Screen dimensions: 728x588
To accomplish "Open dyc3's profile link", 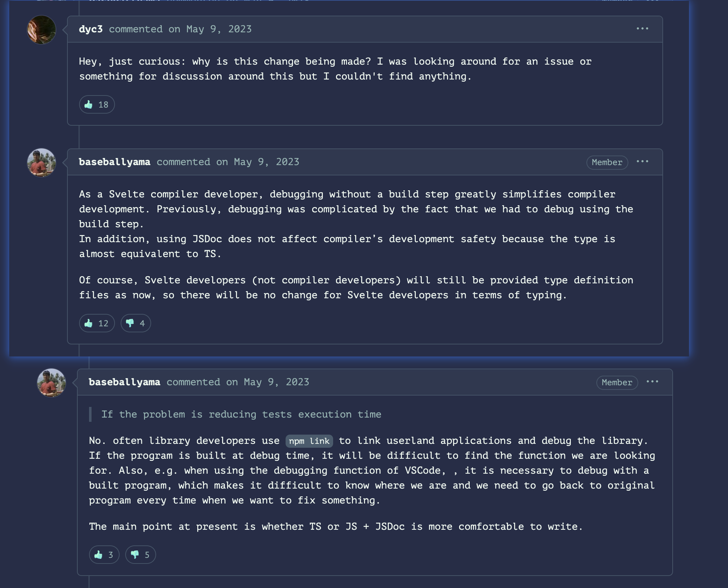I will click(90, 29).
